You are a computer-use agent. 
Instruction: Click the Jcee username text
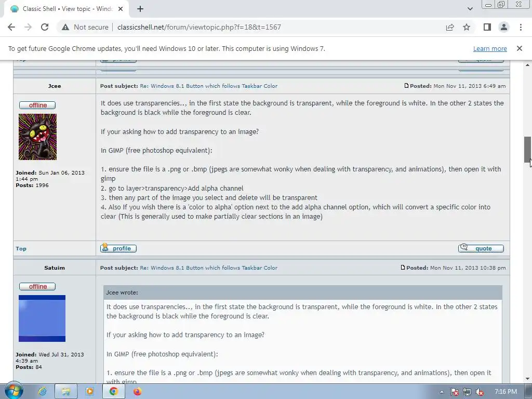[55, 86]
